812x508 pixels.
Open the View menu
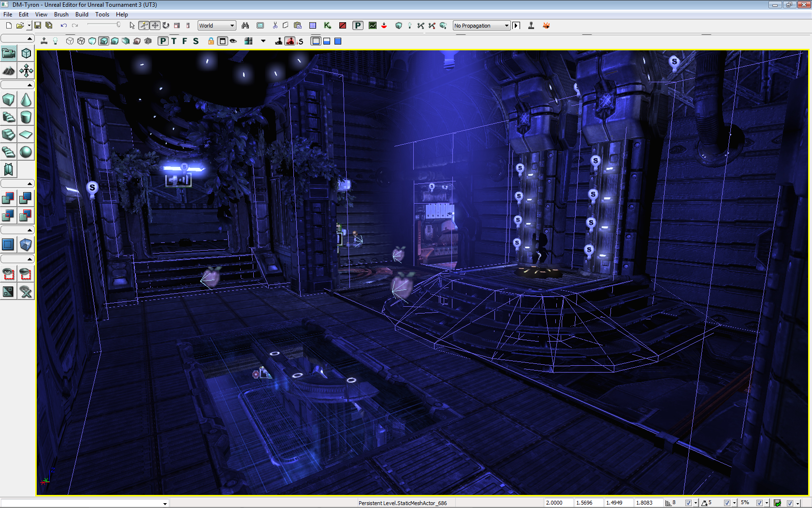click(x=41, y=15)
